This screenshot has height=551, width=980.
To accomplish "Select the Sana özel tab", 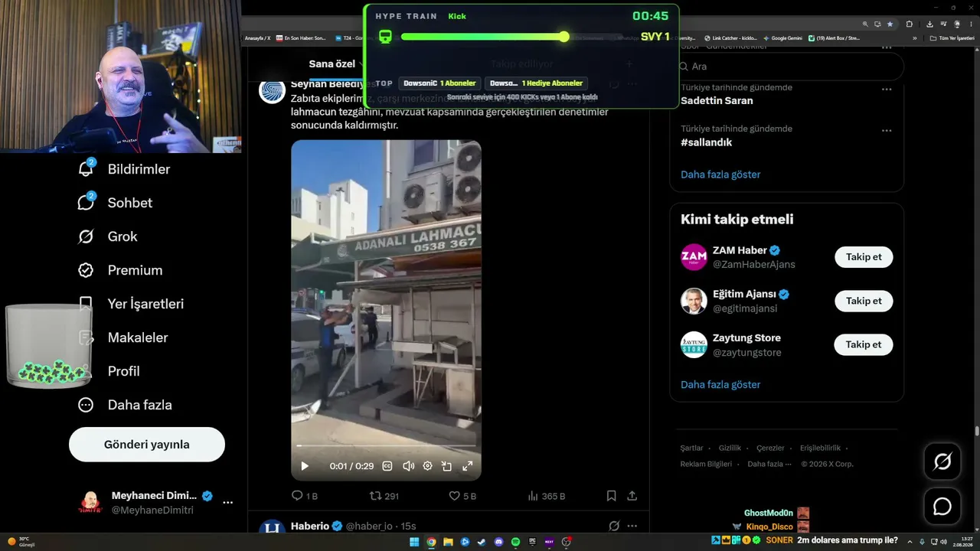I will (x=332, y=64).
